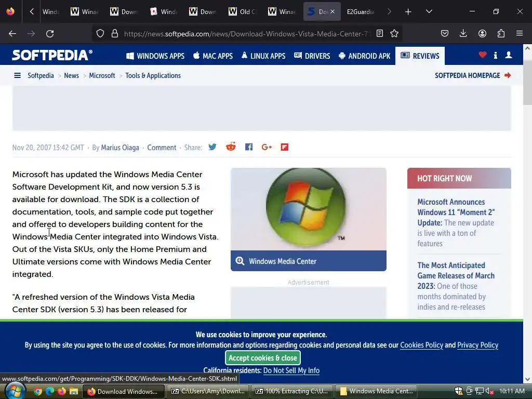532x399 pixels.
Task: Open Linux Apps section
Action: point(263,56)
